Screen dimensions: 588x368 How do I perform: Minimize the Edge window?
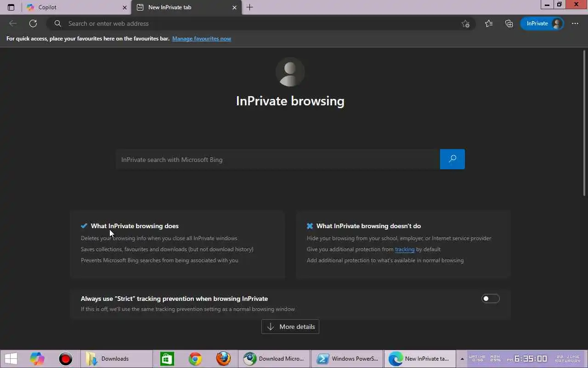coord(547,5)
